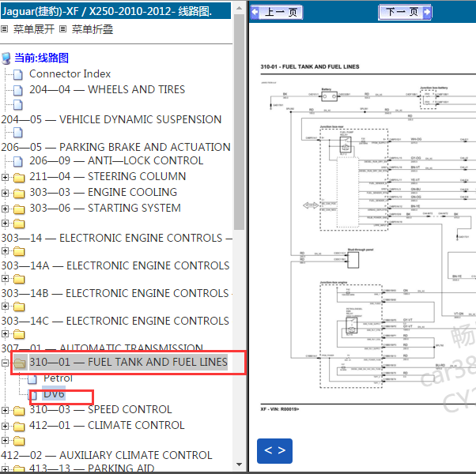Viewport: 476px width, 474px height.
Task: Expand the 412—01 CLIMATE CONTROL folder
Action: click(5, 426)
